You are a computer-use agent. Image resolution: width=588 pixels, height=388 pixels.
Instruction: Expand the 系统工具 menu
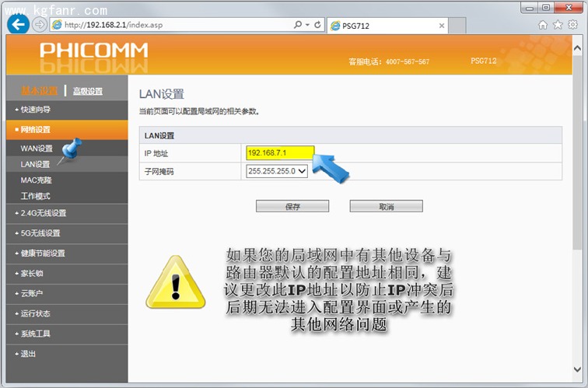(x=67, y=334)
